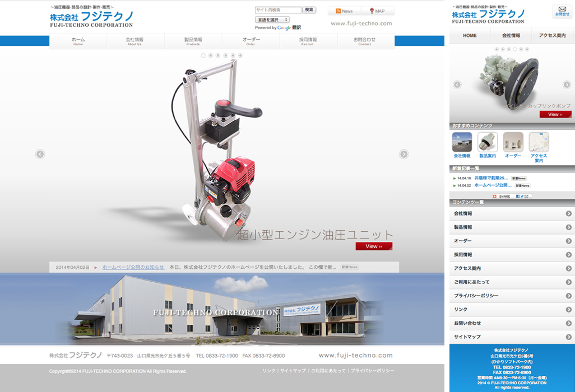Select the fourth mobile carousel dot

(x=515, y=49)
